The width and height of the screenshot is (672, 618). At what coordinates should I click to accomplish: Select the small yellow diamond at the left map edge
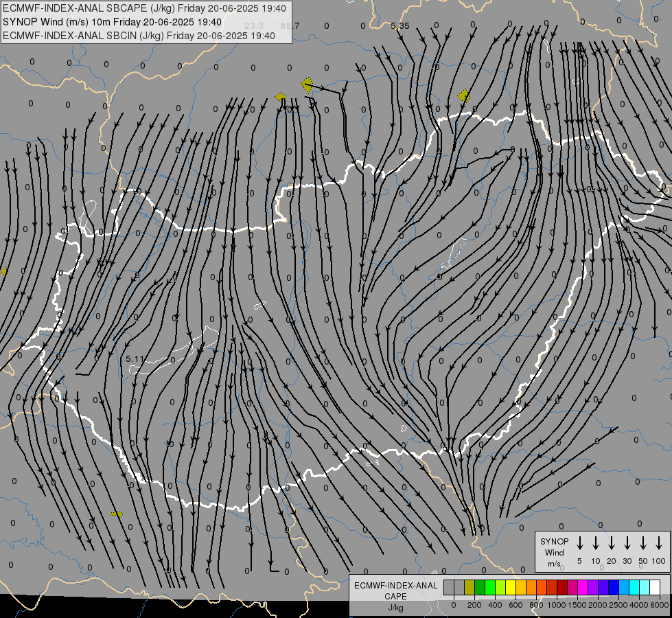pos(4,271)
